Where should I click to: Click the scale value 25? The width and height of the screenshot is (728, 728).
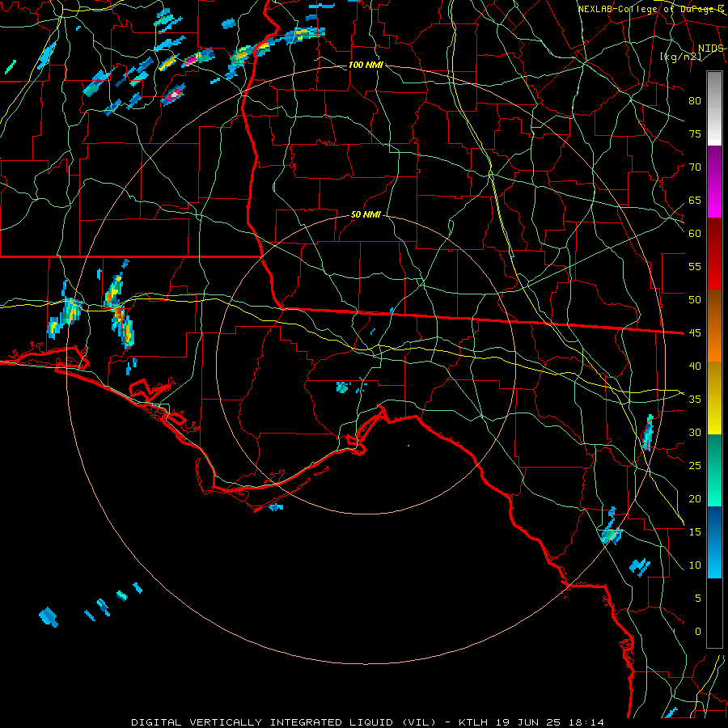695,465
